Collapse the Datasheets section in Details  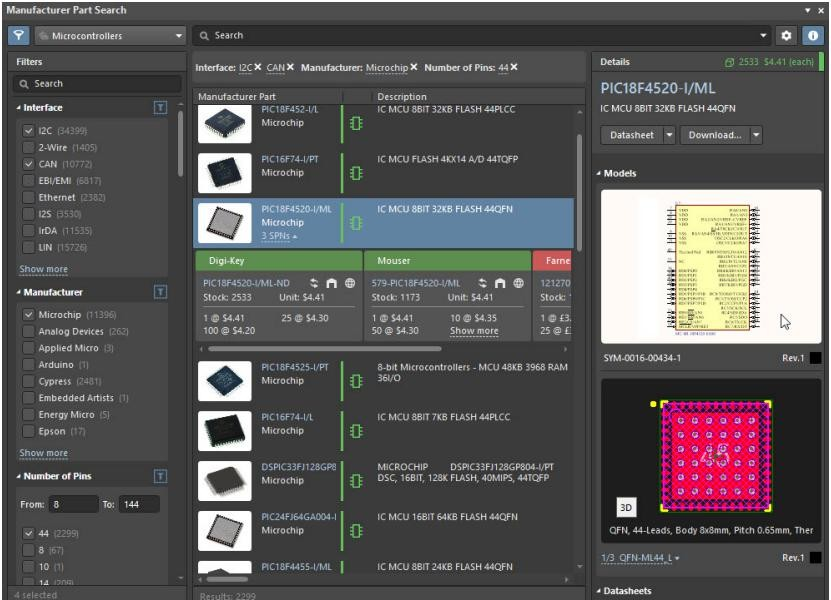(x=599, y=590)
